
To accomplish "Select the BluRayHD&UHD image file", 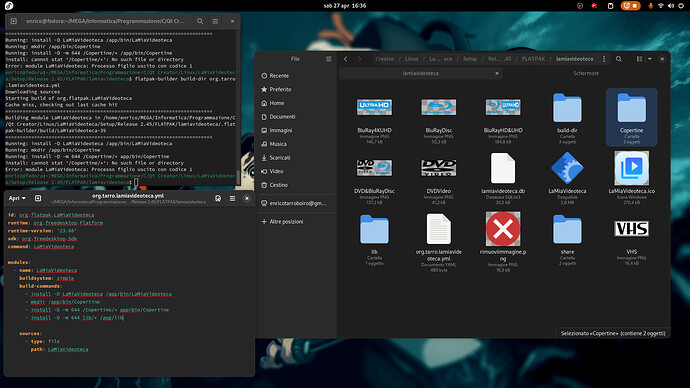I will [503, 117].
